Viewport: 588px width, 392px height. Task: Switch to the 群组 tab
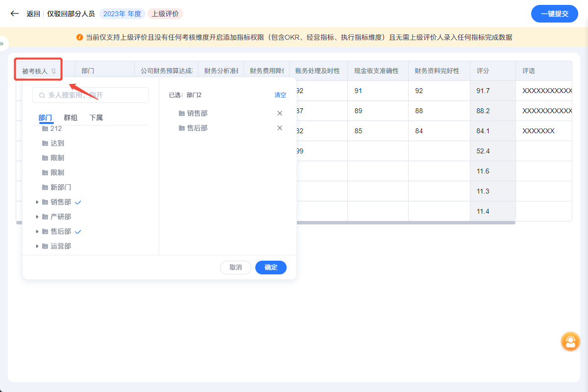pos(71,118)
